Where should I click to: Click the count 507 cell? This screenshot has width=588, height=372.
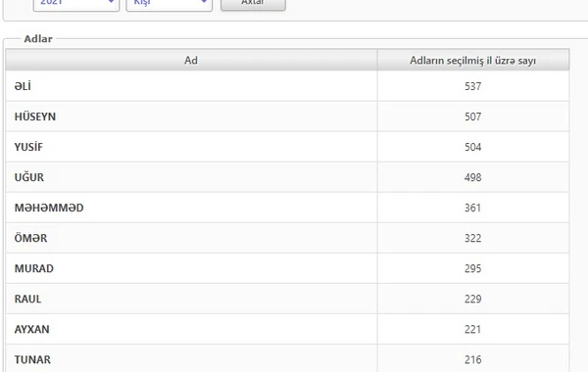pyautogui.click(x=473, y=116)
